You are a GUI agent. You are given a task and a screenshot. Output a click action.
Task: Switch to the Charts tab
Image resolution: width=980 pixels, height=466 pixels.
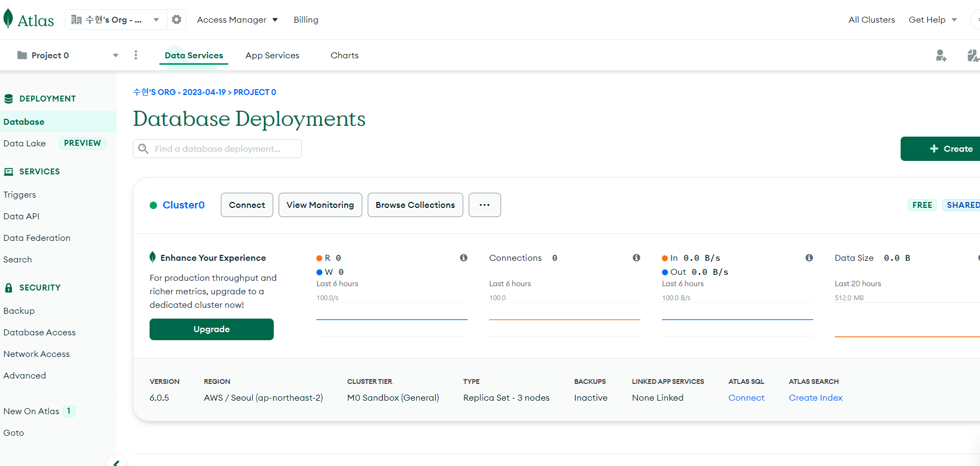344,55
